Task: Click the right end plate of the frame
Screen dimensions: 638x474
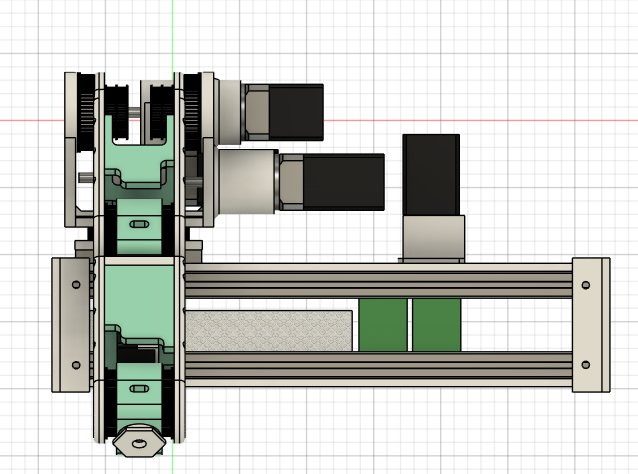Action: (x=588, y=324)
